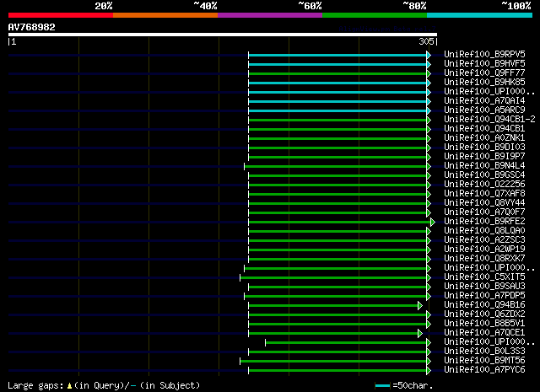
Task: Click the red 20% identity legend segment
Action: [x=61, y=15]
